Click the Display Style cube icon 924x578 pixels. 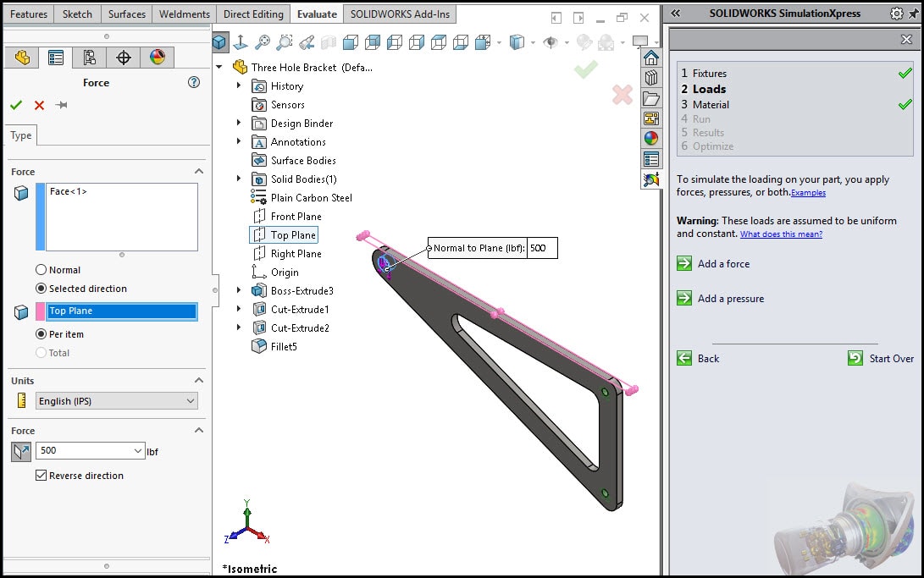(x=517, y=41)
